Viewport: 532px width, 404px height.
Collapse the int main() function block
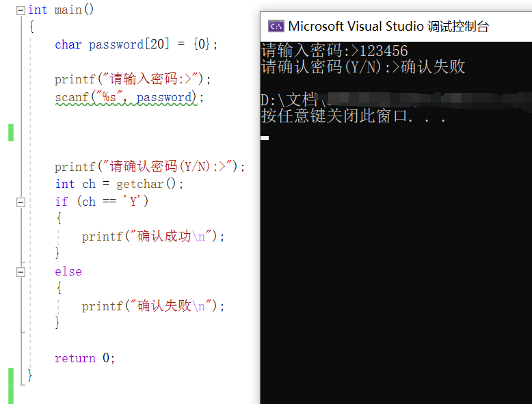pos(21,10)
